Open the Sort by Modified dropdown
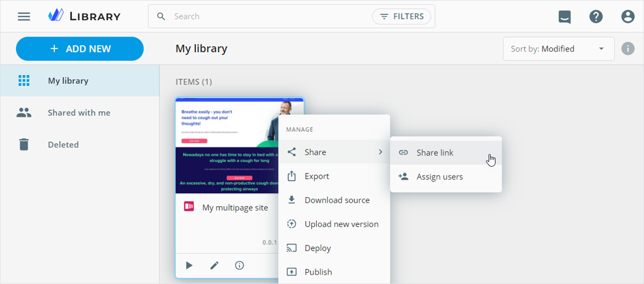 [558, 49]
